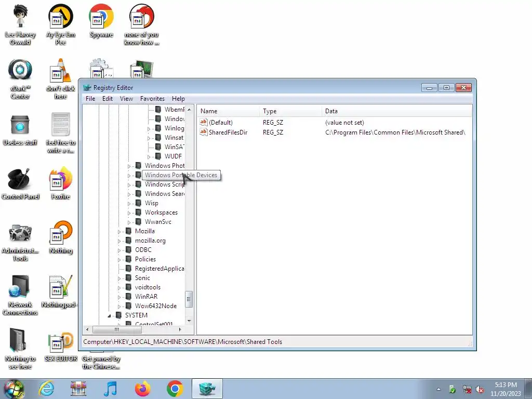The width and height of the screenshot is (532, 399).
Task: Select the Spyware desktop icon
Action: pos(101,21)
